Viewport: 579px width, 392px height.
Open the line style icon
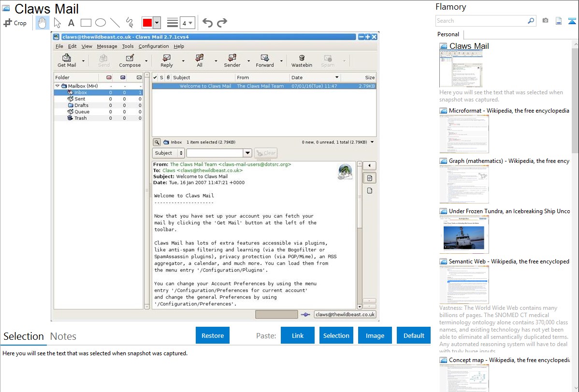point(173,23)
